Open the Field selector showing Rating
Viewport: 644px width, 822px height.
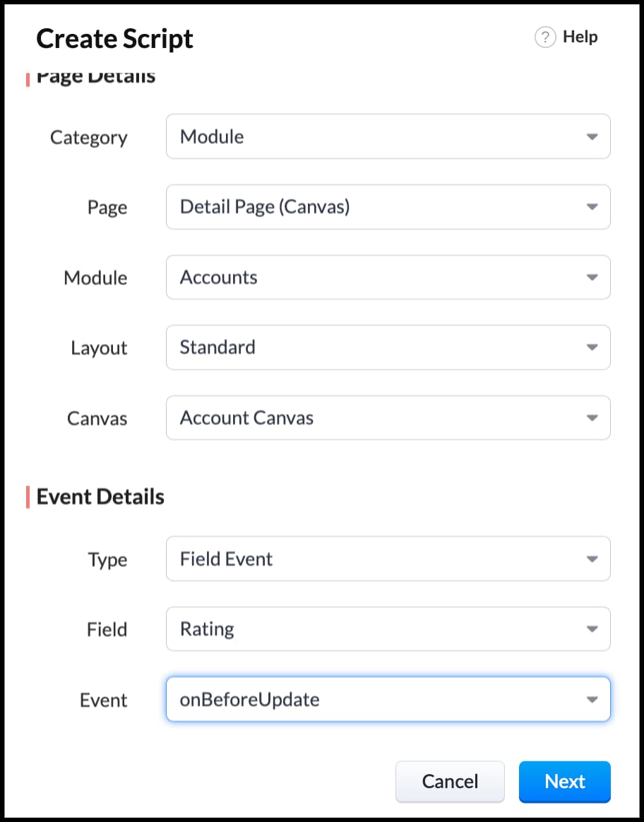tap(388, 629)
